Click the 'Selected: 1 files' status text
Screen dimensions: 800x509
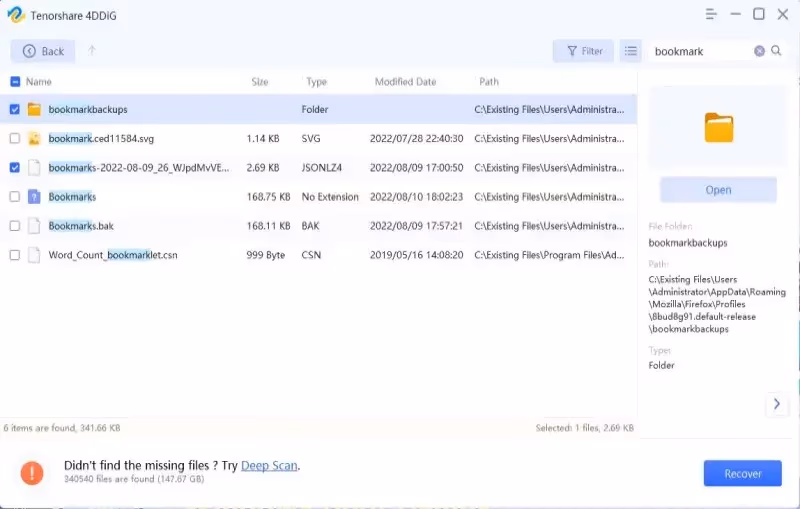585,427
